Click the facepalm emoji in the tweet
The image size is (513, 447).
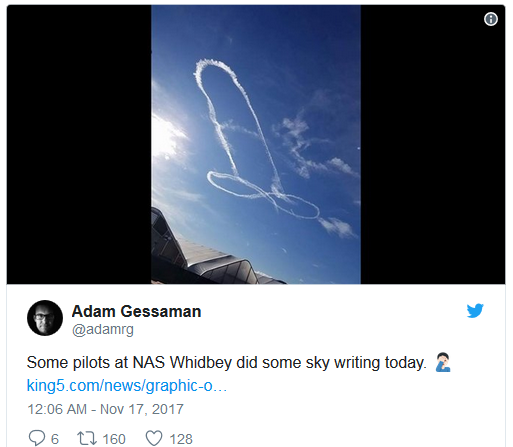pyautogui.click(x=443, y=362)
